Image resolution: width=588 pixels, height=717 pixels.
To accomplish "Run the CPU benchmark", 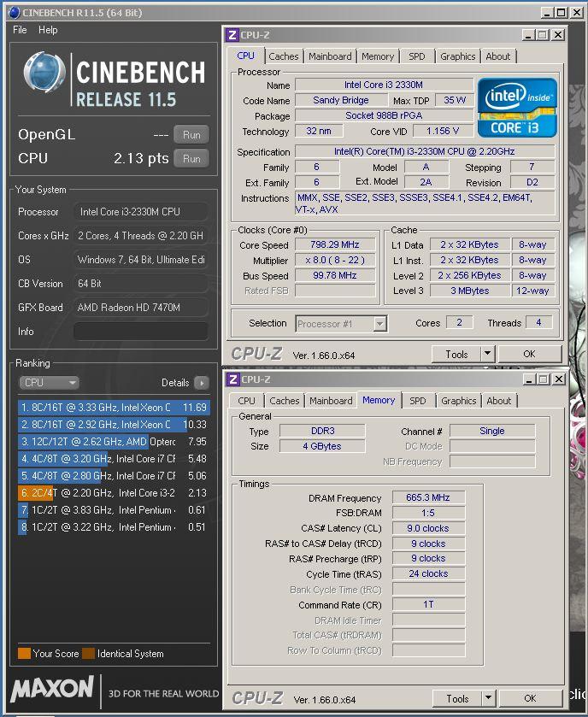I will pyautogui.click(x=191, y=159).
